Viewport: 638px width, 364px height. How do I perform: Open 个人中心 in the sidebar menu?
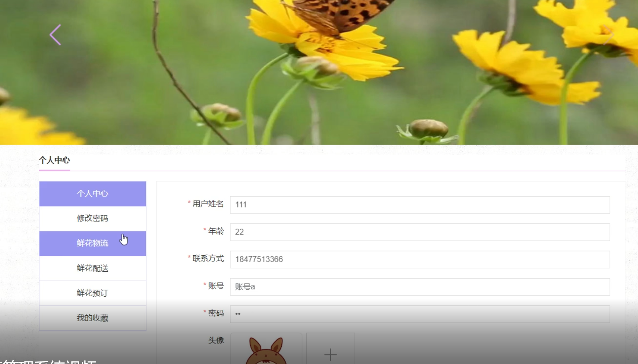(x=92, y=194)
